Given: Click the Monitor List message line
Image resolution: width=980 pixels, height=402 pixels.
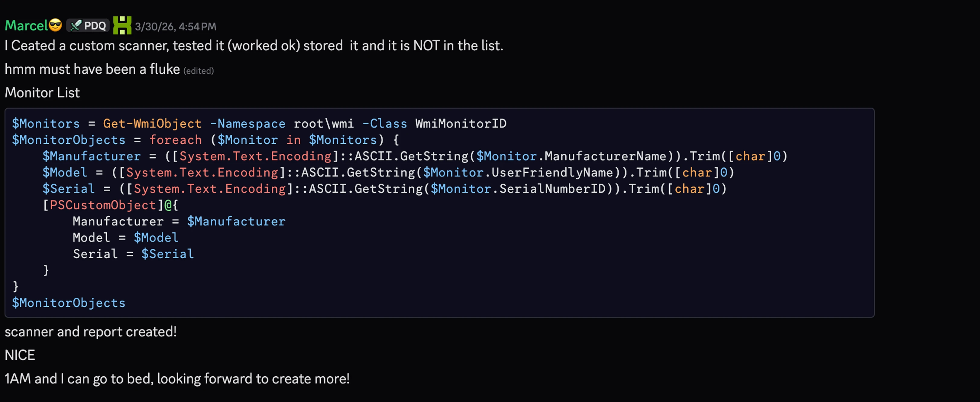Looking at the screenshot, I should pyautogui.click(x=42, y=93).
